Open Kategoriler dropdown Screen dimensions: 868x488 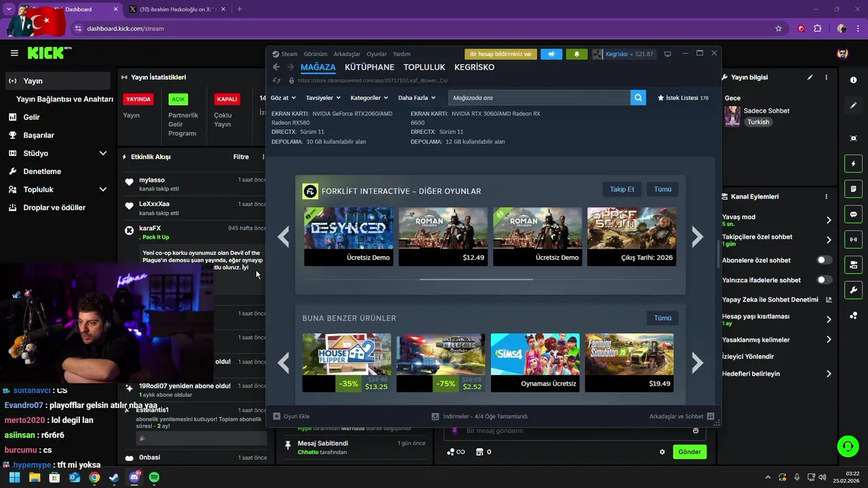click(369, 98)
